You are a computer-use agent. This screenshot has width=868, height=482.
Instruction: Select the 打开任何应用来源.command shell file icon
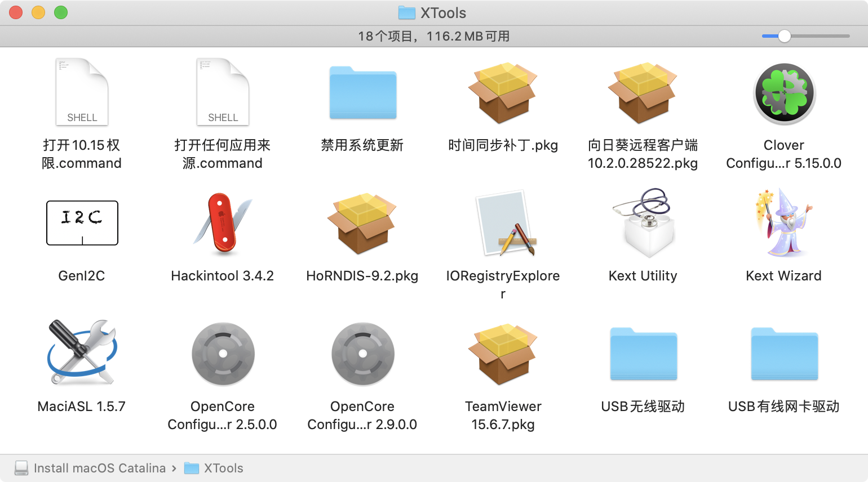223,92
